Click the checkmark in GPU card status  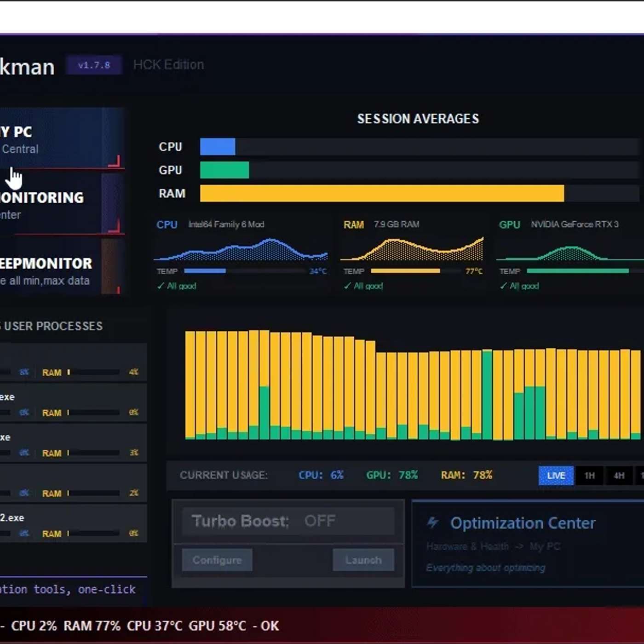coord(503,286)
